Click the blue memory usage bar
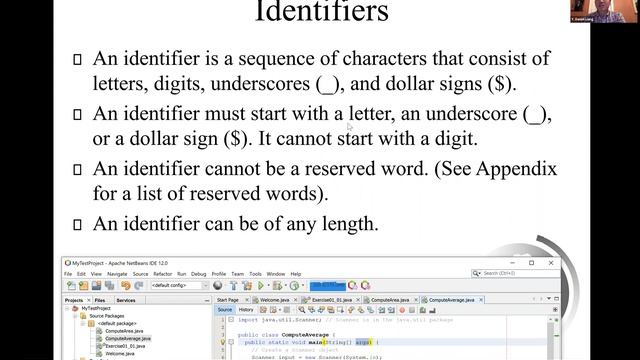The width and height of the screenshot is (640, 360). tap(327, 286)
